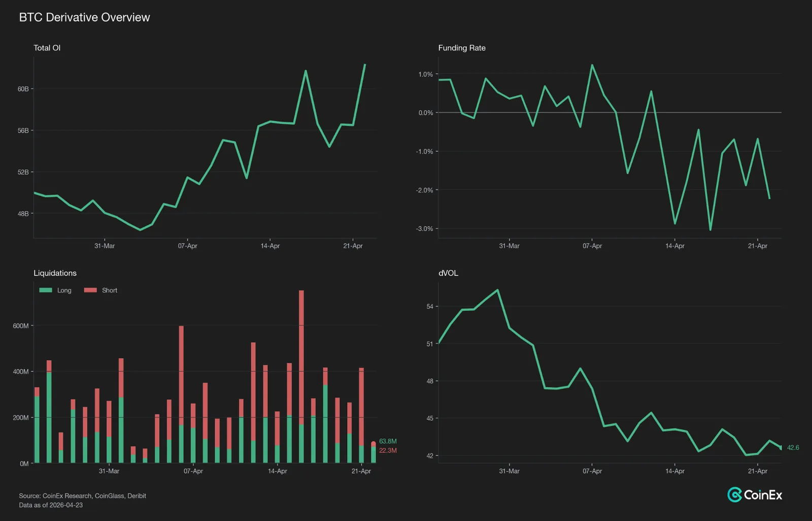Click the 56B label on Total OI axis
812x521 pixels.
click(23, 131)
